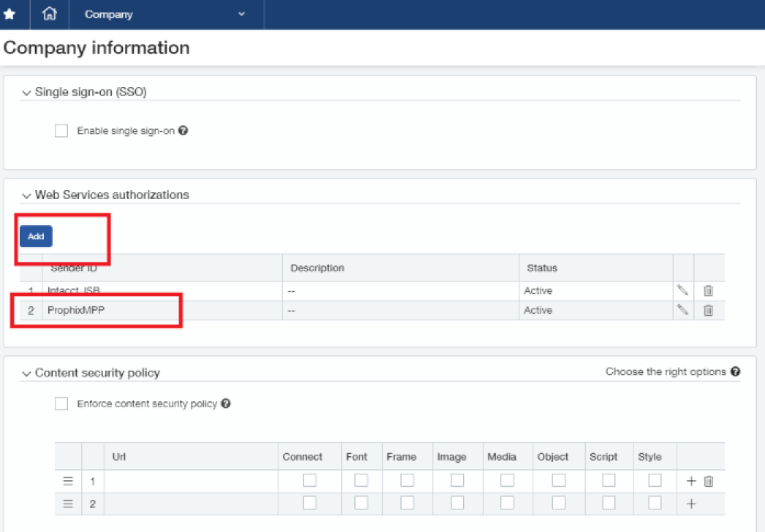This screenshot has width=765, height=532.
Task: Check Object for policy row 1
Action: pos(559,480)
